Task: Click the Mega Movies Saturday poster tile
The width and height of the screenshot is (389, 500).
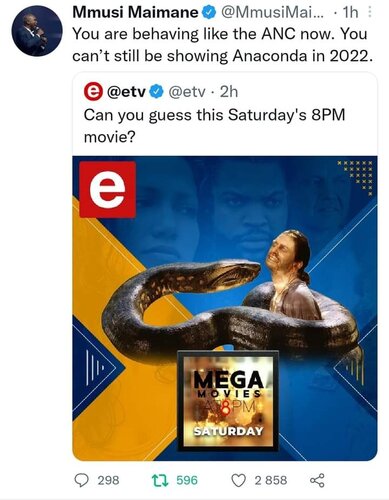Action: (228, 401)
